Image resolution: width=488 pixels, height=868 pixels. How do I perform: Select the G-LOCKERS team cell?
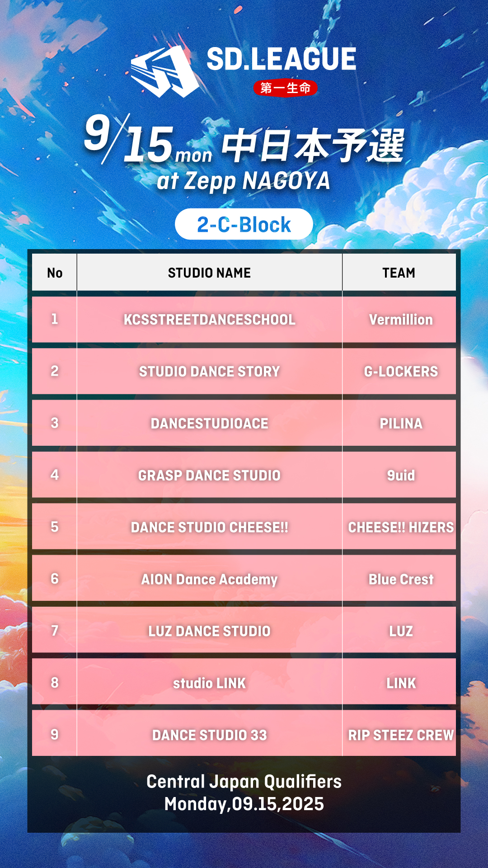coord(401,372)
